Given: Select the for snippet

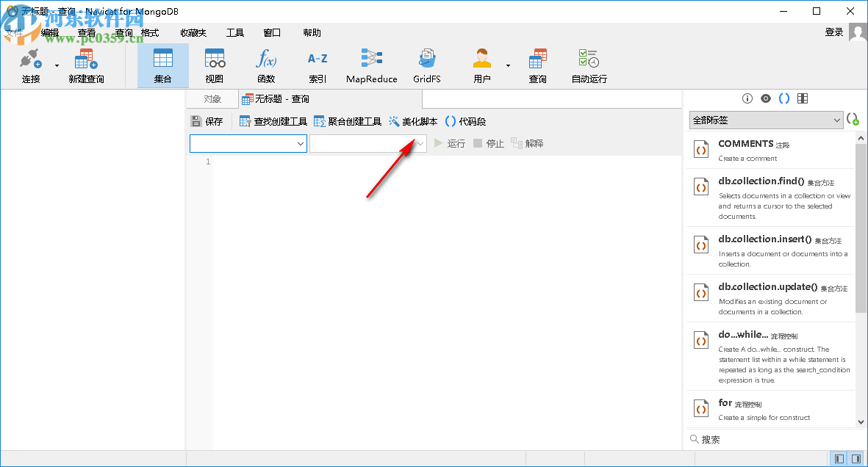Looking at the screenshot, I should tap(770, 409).
